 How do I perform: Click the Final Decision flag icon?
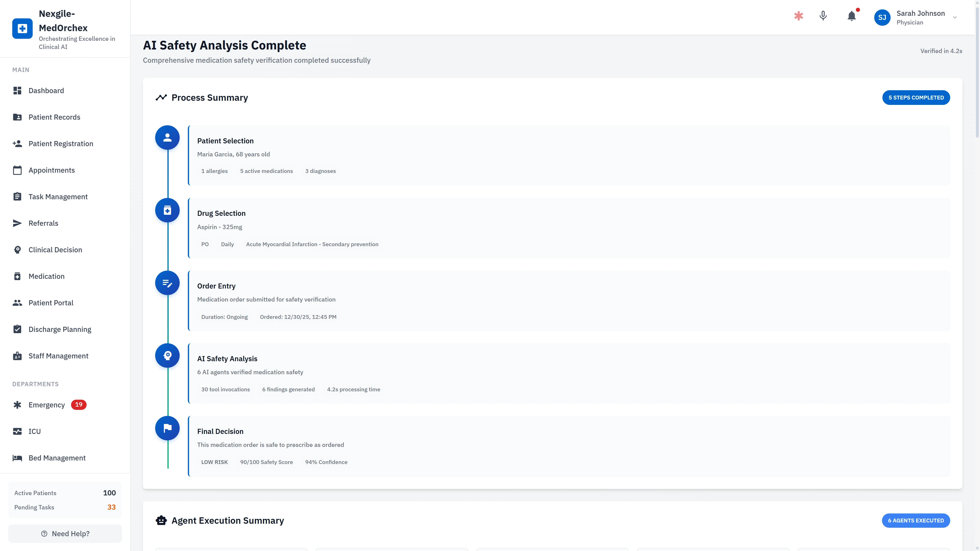coord(167,428)
